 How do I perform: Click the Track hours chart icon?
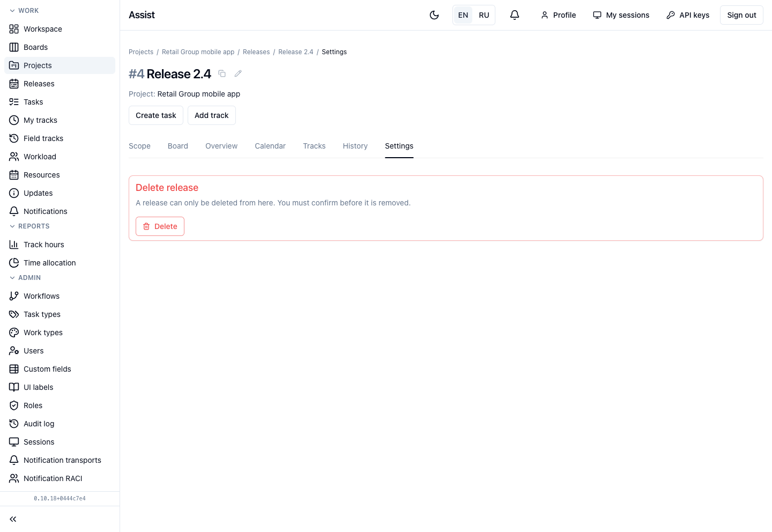tap(14, 245)
